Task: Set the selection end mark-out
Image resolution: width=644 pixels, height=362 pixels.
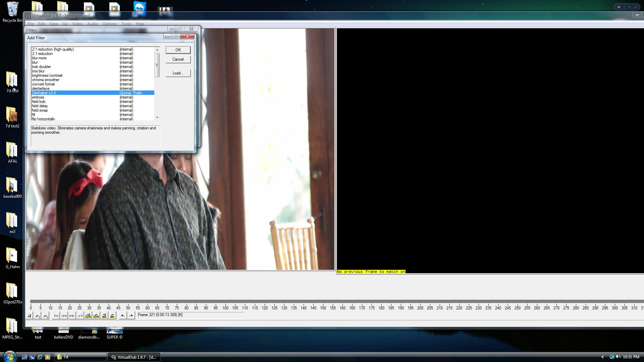Action: pyautogui.click(x=131, y=315)
